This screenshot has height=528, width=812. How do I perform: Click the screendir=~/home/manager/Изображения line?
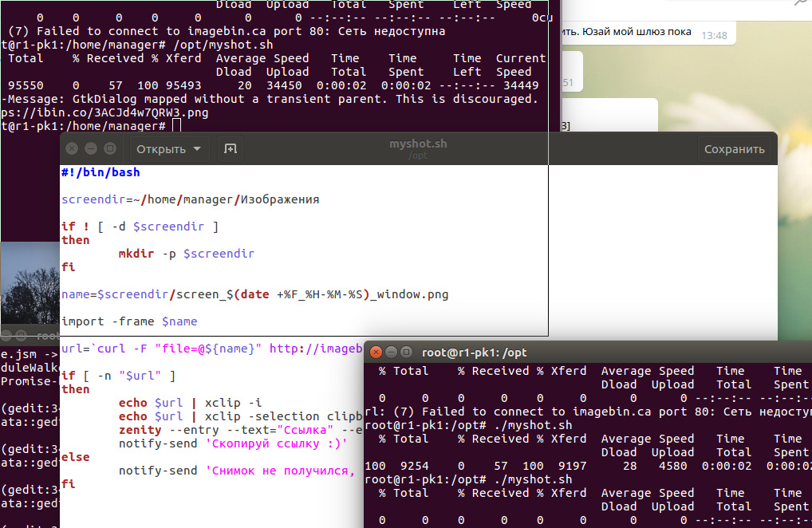[190, 199]
